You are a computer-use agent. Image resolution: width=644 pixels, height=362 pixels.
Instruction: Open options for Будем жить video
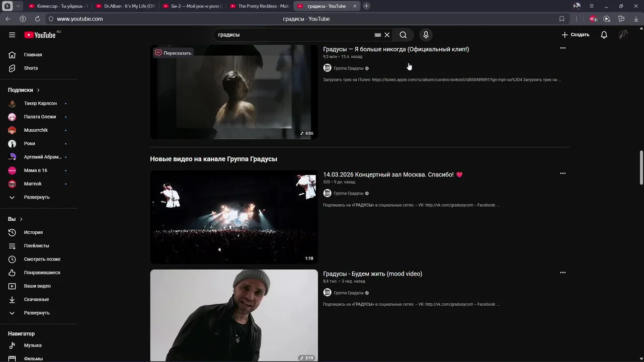coord(562,273)
